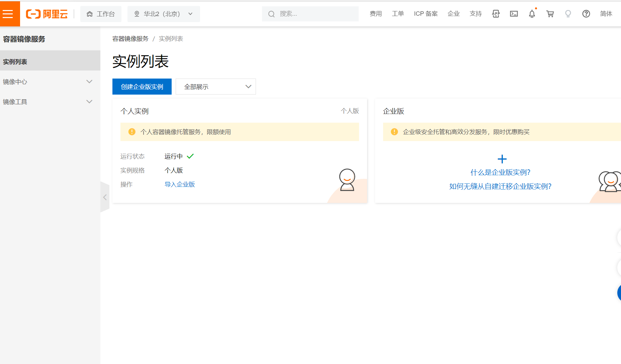
Task: Click the 容器镜像服务 breadcrumb link
Action: pyautogui.click(x=130, y=39)
